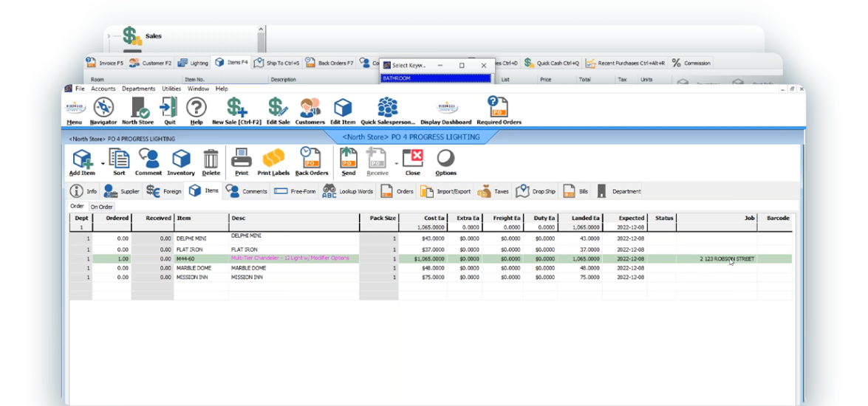Select the M44-60 item cell
This screenshot has height=406, width=868.
pos(202,259)
